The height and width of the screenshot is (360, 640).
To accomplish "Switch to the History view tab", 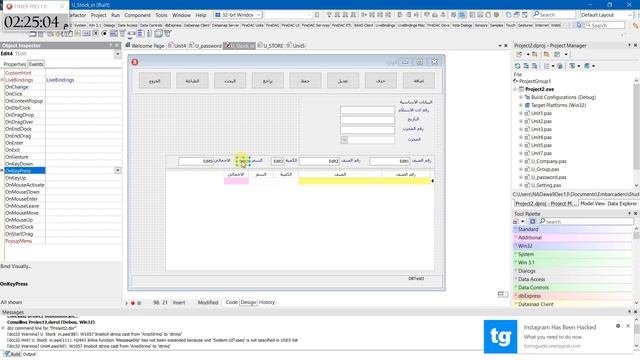I will coord(267,302).
